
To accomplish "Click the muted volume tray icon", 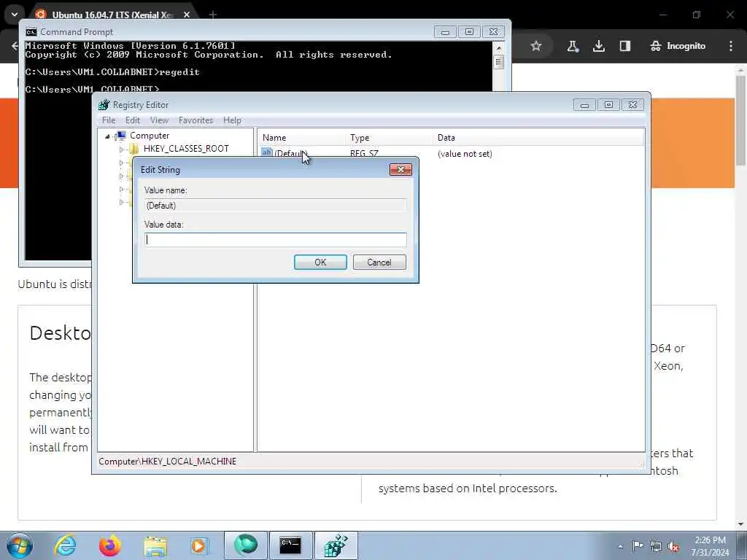I will click(673, 546).
